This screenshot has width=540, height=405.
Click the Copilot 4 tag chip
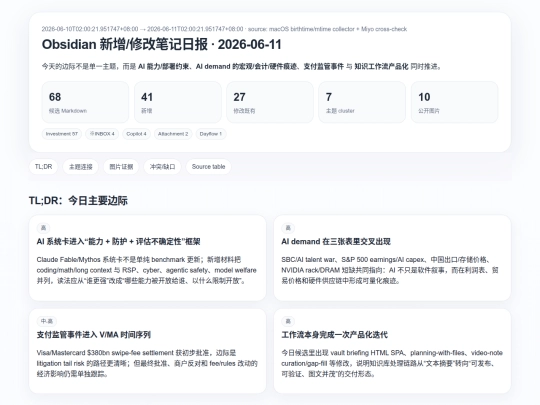(x=136, y=134)
